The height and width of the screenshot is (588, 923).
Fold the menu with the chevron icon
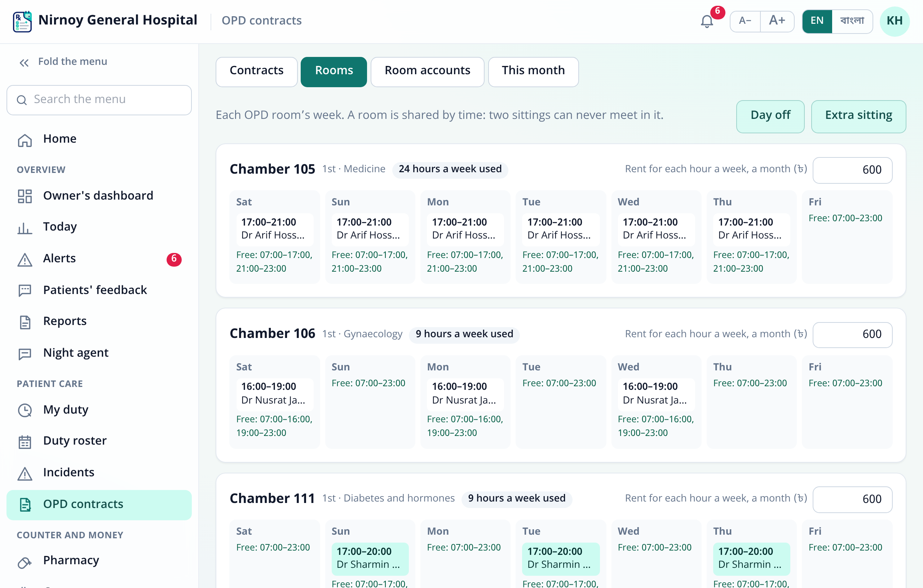coord(24,62)
